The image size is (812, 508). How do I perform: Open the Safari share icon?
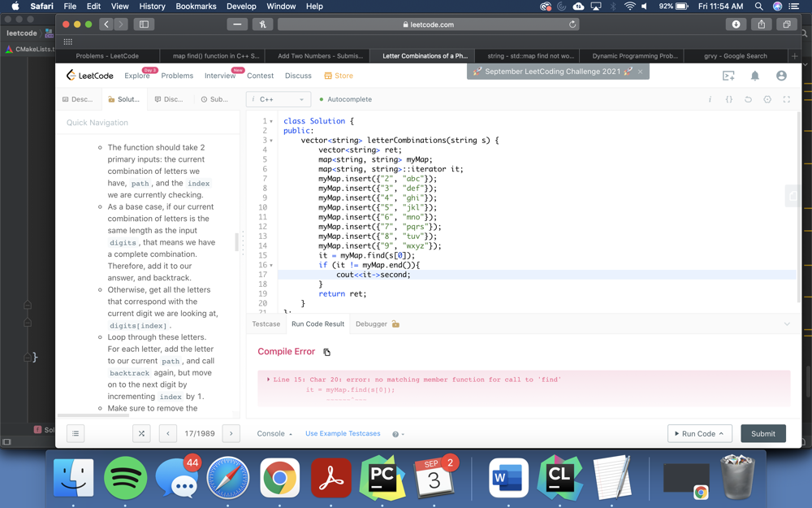tap(762, 24)
